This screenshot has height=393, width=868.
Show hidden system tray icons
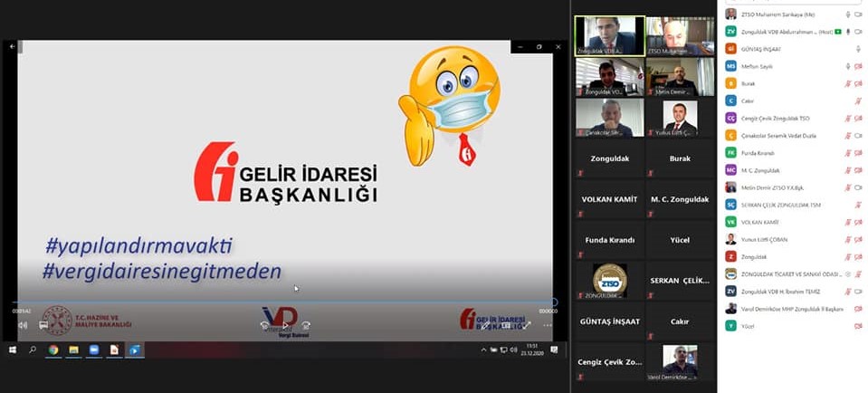coord(483,350)
